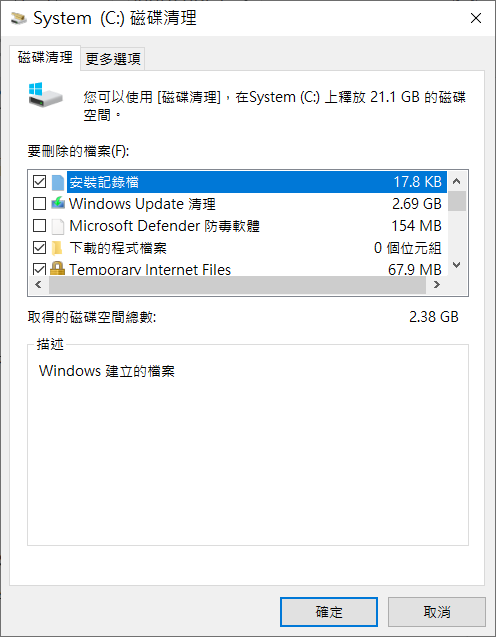Screen dimensions: 496x637
Task: Enable the Windows Update 清理 checkbox
Action: pos(39,204)
